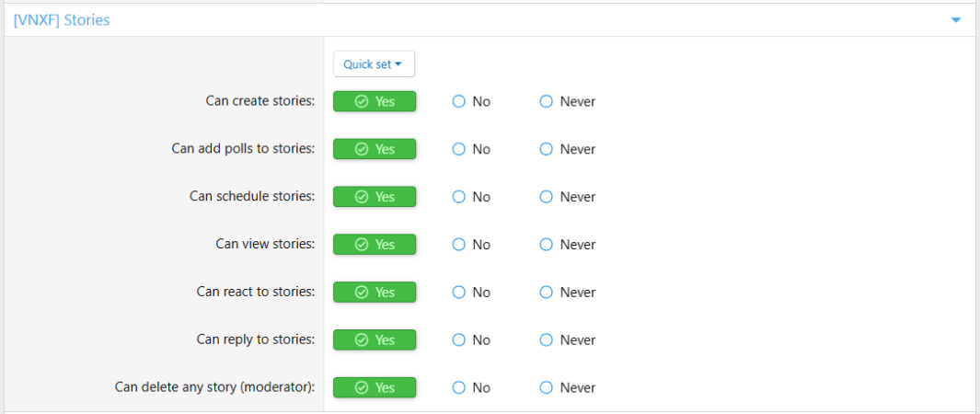Open the Quick set dropdown
Screen dimensions: 980x414
coord(374,64)
